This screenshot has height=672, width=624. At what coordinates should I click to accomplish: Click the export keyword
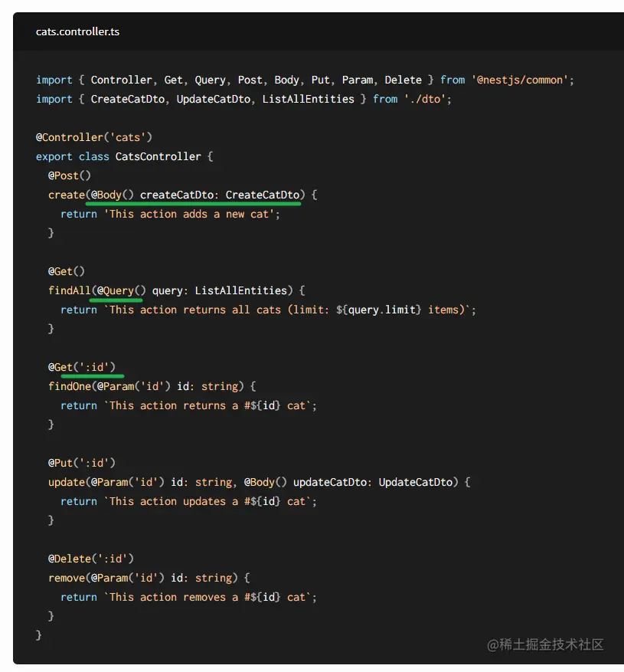(54, 157)
